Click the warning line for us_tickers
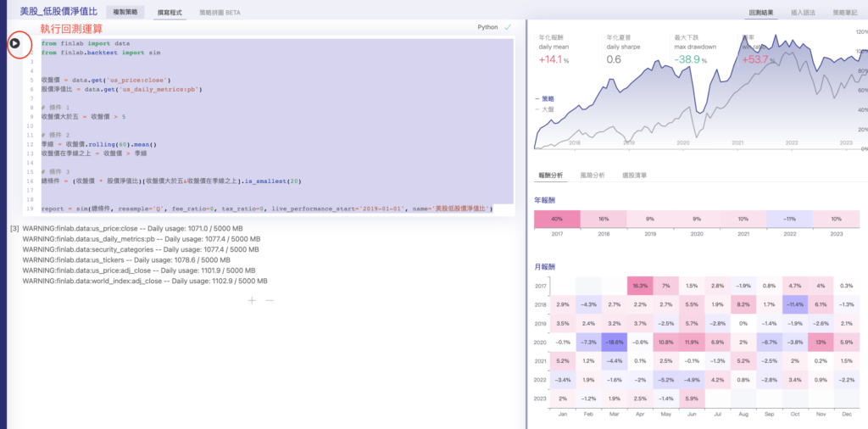Image resolution: width=868 pixels, height=429 pixels. pyautogui.click(x=126, y=259)
